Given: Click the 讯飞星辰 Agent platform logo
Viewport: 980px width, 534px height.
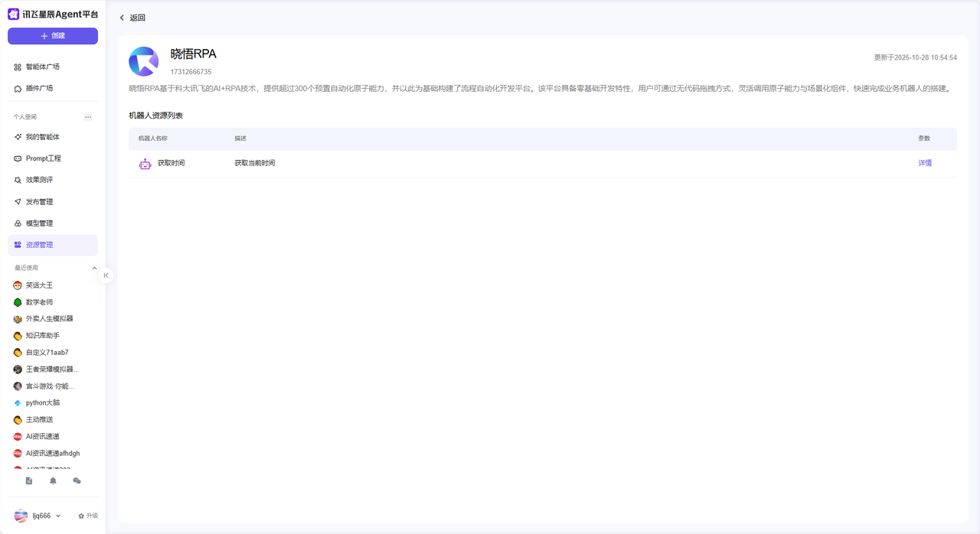Looking at the screenshot, I should tap(14, 14).
